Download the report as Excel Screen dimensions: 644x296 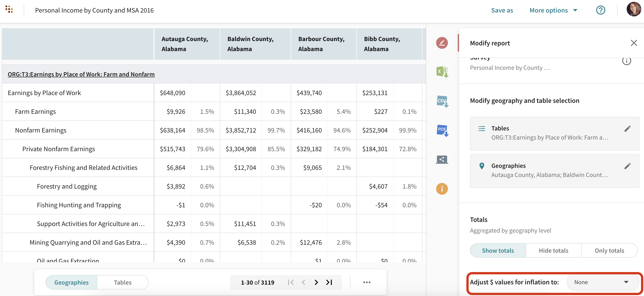click(442, 72)
